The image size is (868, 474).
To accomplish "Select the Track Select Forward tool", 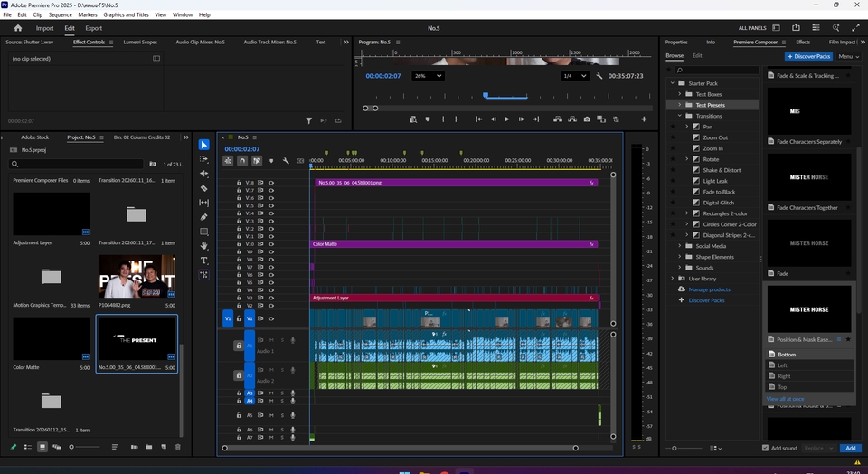I will [204, 159].
